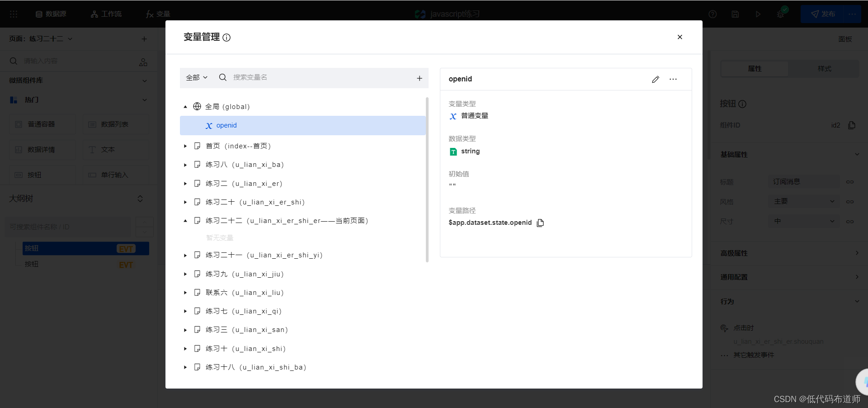Expand the 练习九 (u_lian_xi_jiu) node
868x408 pixels.
click(185, 274)
